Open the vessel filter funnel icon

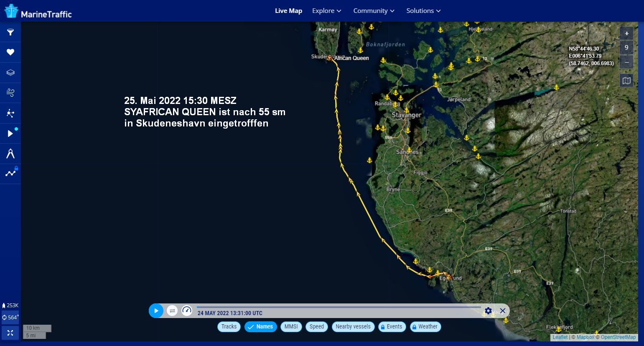(10, 32)
